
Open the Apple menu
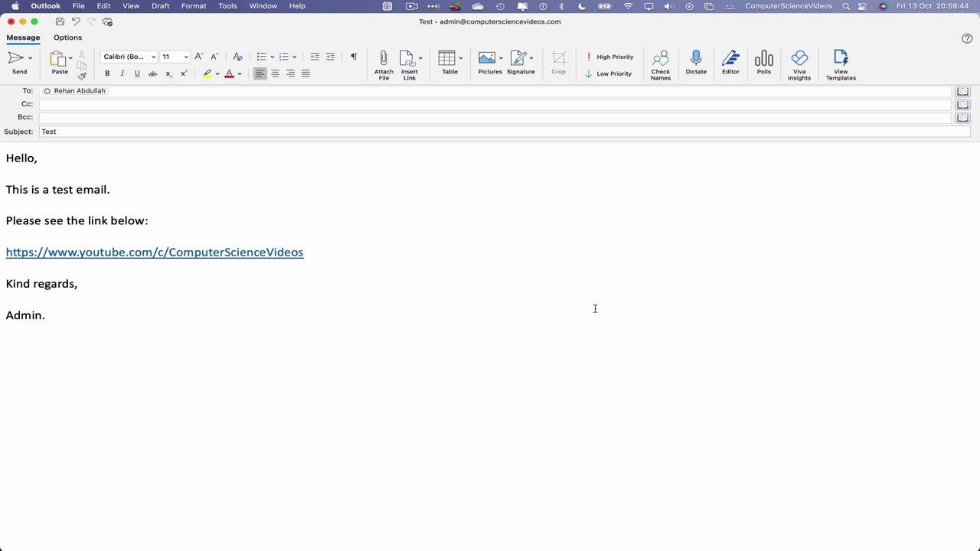pos(15,6)
